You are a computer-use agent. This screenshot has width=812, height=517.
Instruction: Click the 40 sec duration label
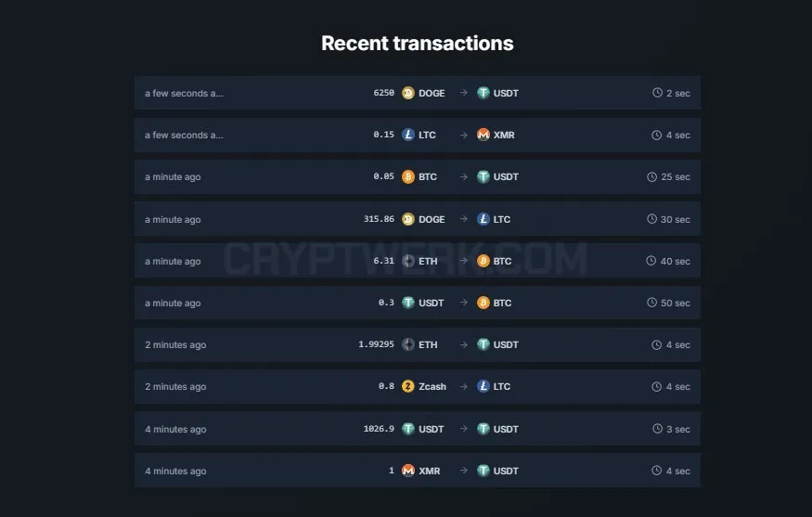pos(676,261)
